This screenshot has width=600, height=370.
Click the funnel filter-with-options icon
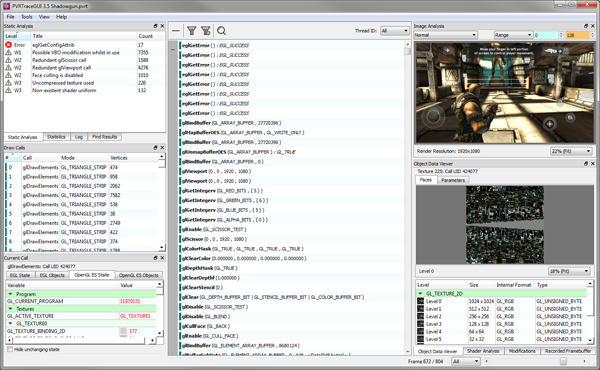206,31
